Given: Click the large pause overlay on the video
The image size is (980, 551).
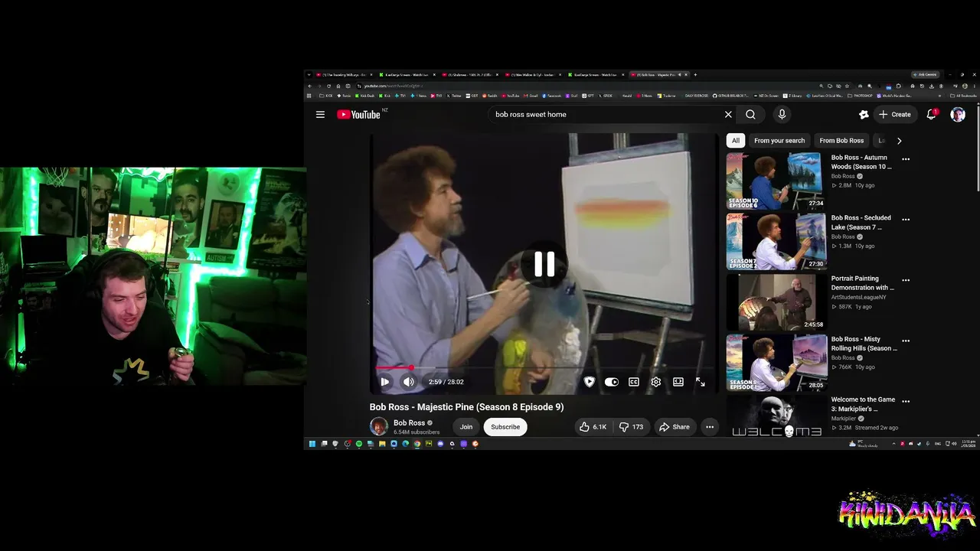Looking at the screenshot, I should [x=544, y=264].
